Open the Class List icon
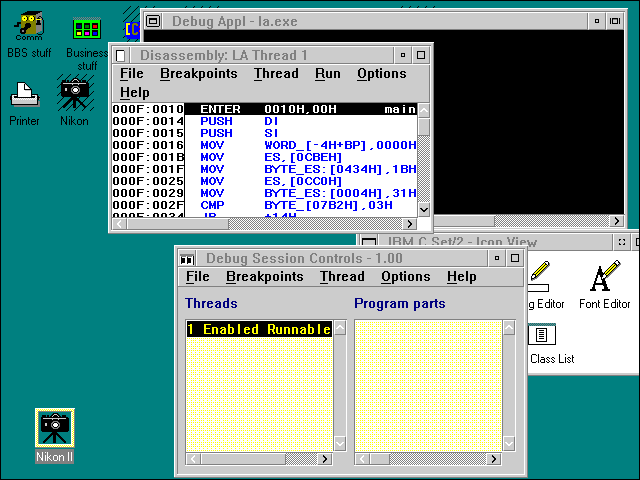The width and height of the screenshot is (640, 480). click(543, 335)
